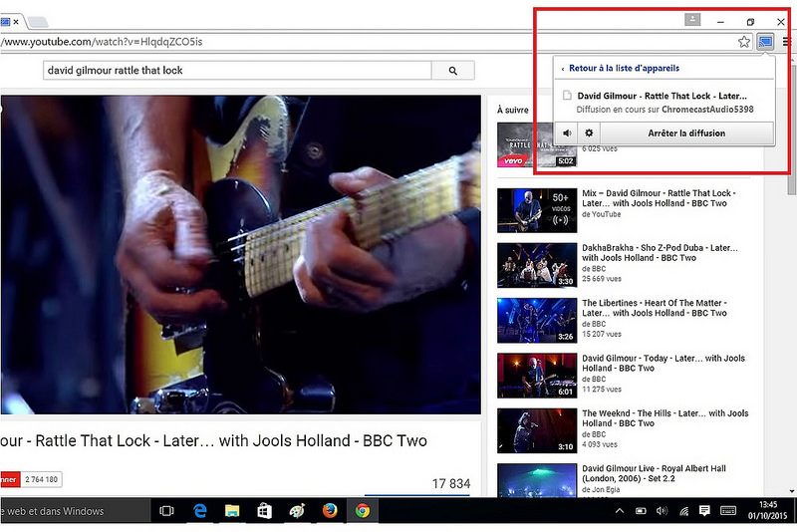Image resolution: width=797 pixels, height=532 pixels.
Task: Open Windows Task View in taskbar
Action: click(x=166, y=511)
